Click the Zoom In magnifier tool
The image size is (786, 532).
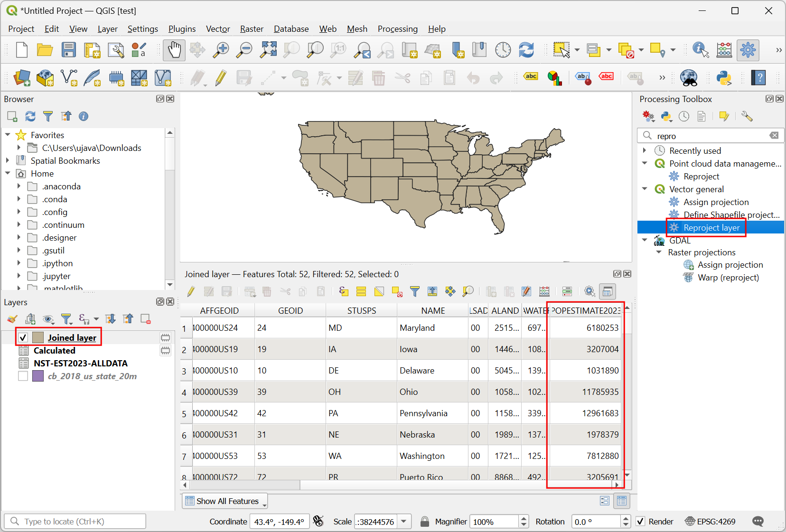(221, 50)
